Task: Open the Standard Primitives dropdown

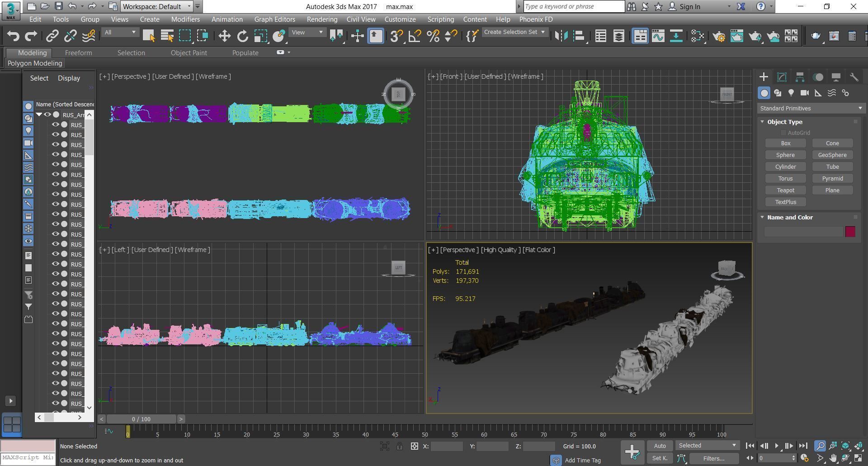Action: click(x=811, y=108)
